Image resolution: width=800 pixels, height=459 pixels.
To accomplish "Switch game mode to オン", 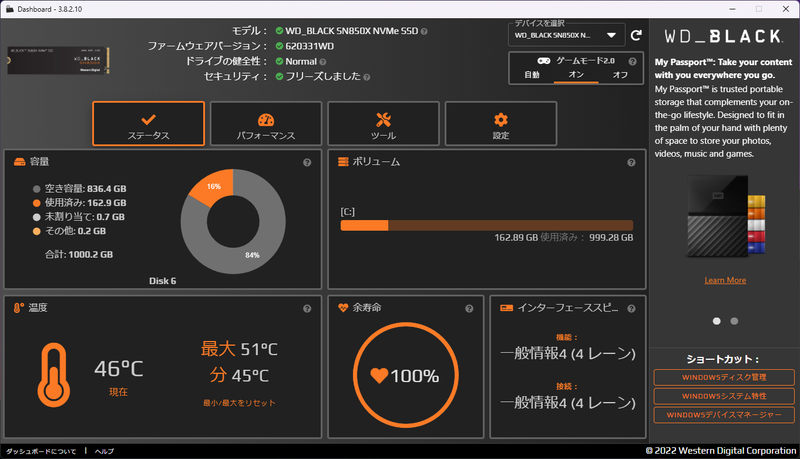I will [x=576, y=75].
